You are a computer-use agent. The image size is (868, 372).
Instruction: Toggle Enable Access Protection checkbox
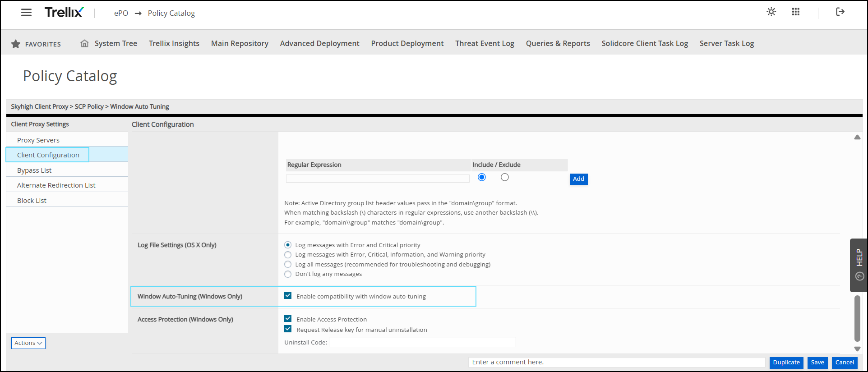point(288,319)
